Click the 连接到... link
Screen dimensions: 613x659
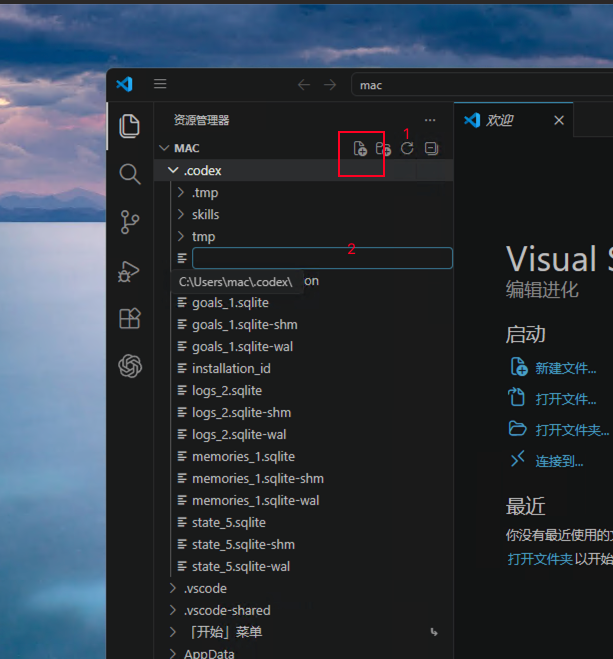(x=559, y=461)
